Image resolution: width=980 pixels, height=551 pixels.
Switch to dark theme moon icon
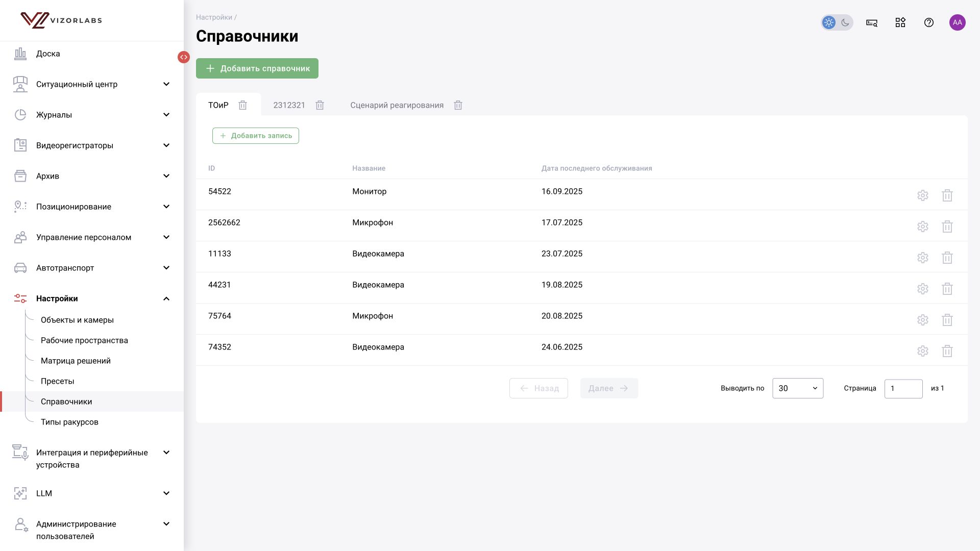(x=845, y=22)
